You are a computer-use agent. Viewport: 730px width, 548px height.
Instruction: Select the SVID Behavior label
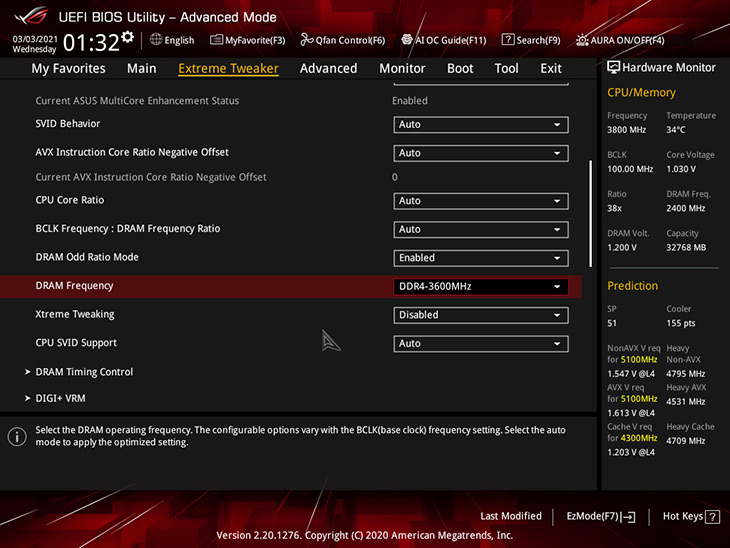[x=68, y=124]
